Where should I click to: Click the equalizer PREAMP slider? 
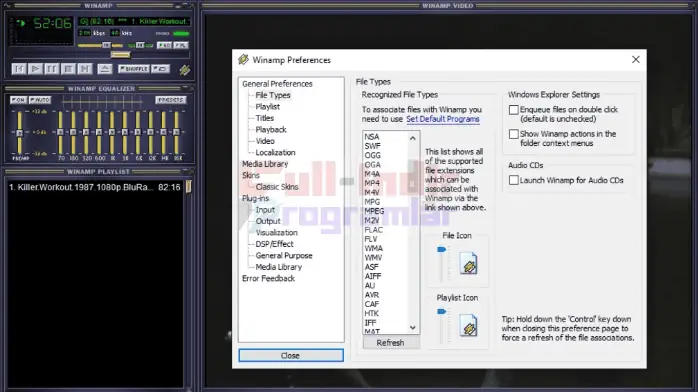pyautogui.click(x=19, y=132)
